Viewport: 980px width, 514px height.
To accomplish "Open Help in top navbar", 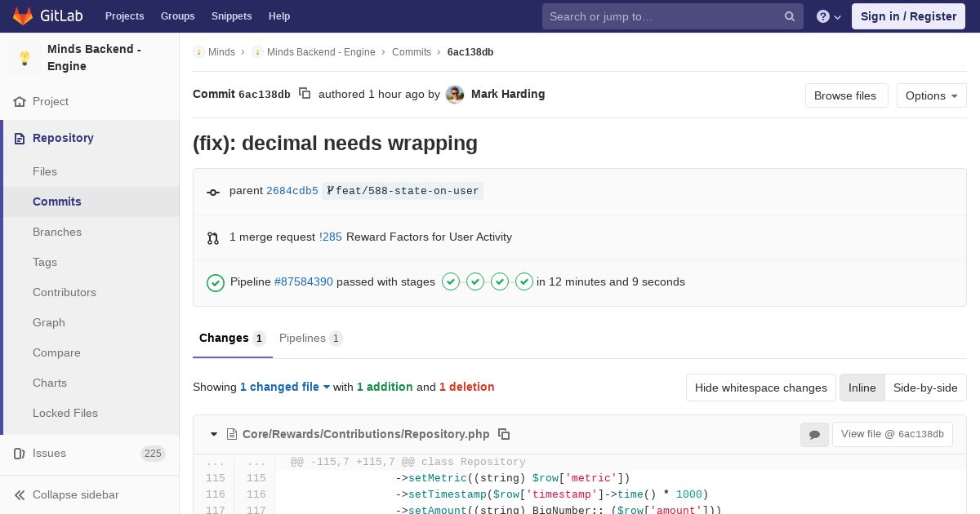I will pyautogui.click(x=279, y=16).
